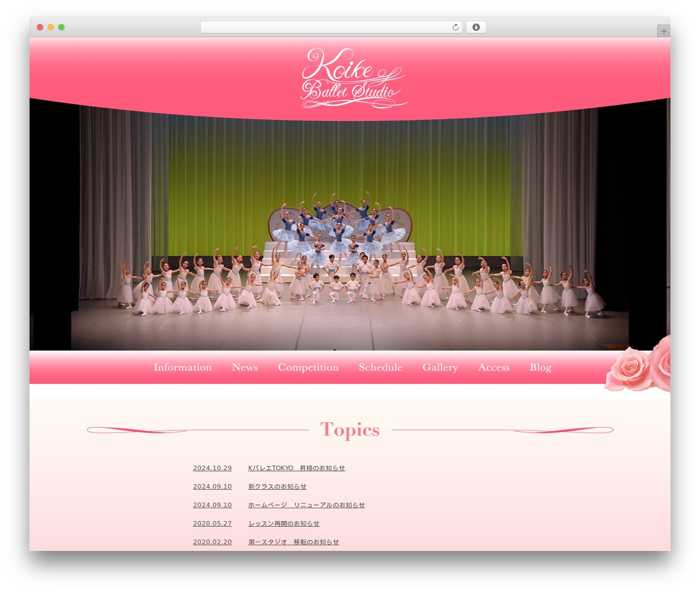Open the browser downloads button

click(476, 27)
